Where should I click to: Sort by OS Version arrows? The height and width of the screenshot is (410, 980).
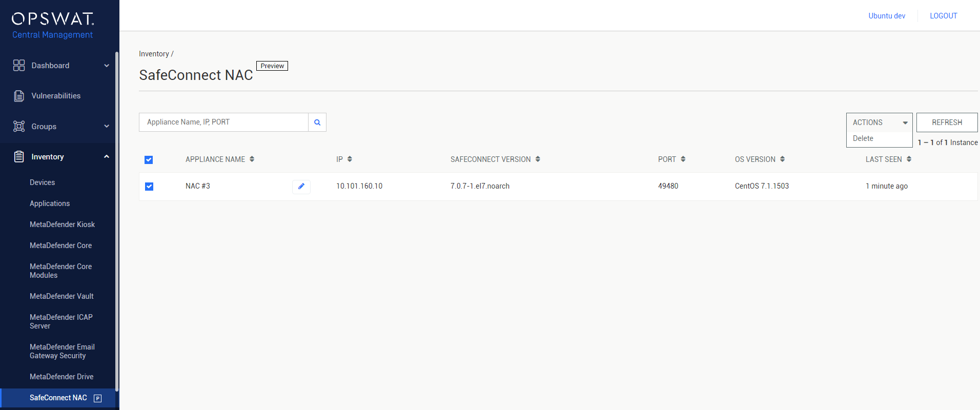point(782,159)
